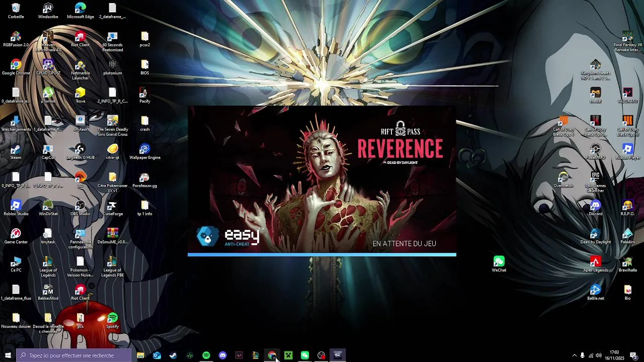Select Epic Games Launcher shortcut

point(596,183)
